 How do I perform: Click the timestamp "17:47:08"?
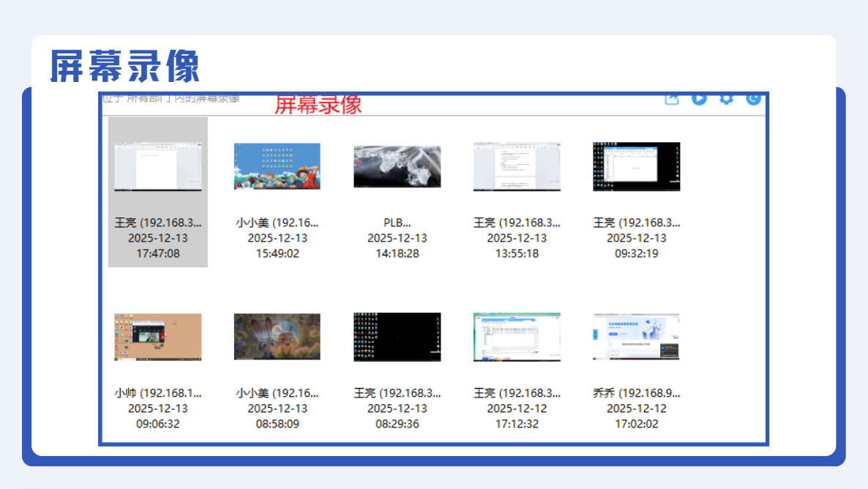[158, 253]
